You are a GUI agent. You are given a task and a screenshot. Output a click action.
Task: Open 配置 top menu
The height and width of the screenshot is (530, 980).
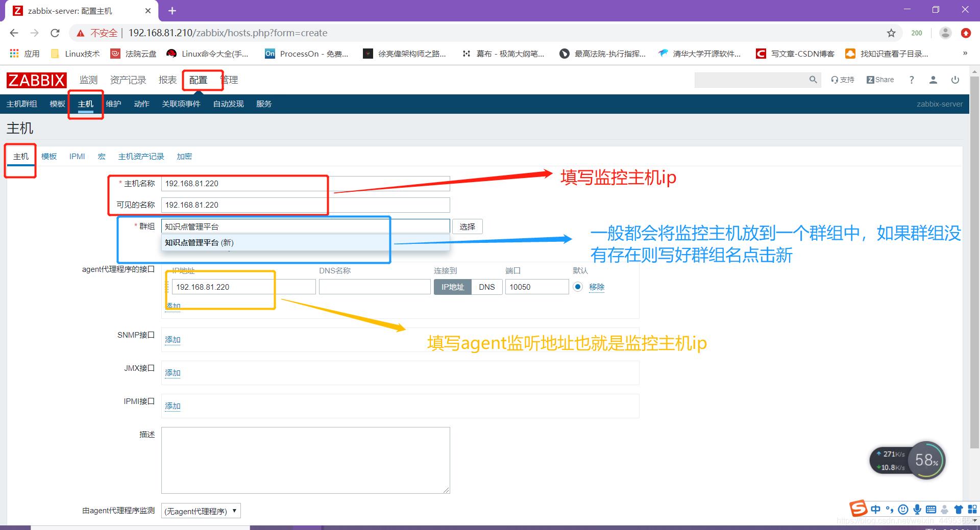[198, 80]
